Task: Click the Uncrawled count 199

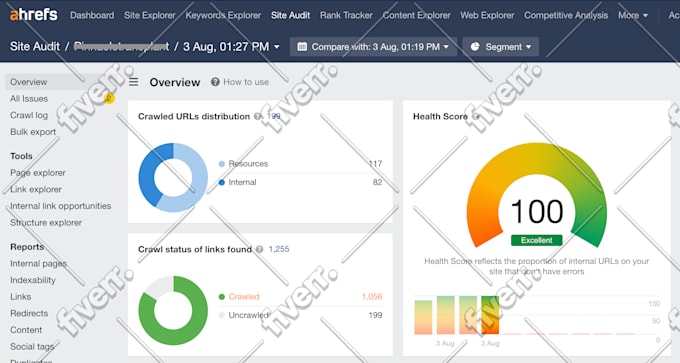Action: click(x=376, y=315)
